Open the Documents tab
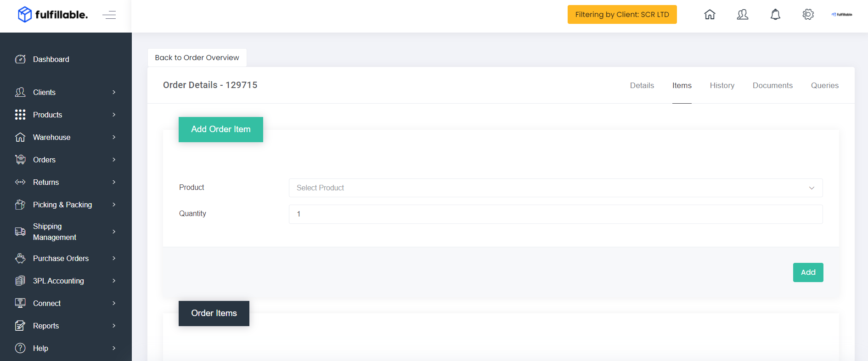The width and height of the screenshot is (868, 361). pyautogui.click(x=772, y=85)
